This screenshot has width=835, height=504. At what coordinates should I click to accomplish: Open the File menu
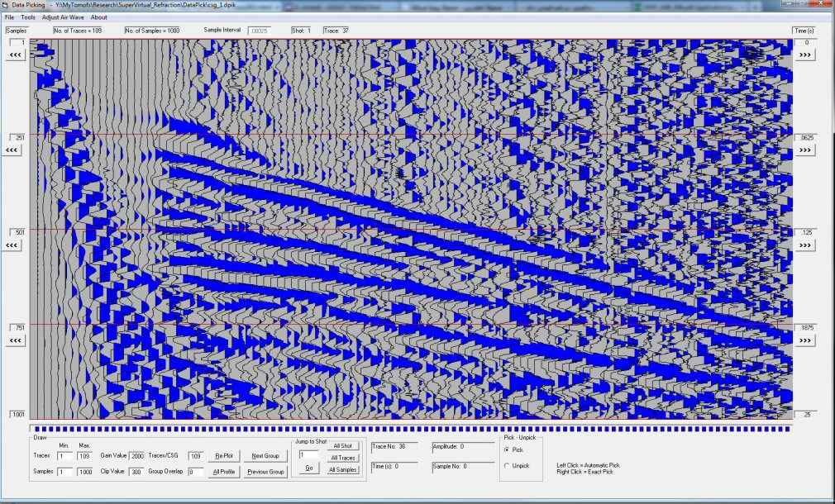(x=9, y=17)
